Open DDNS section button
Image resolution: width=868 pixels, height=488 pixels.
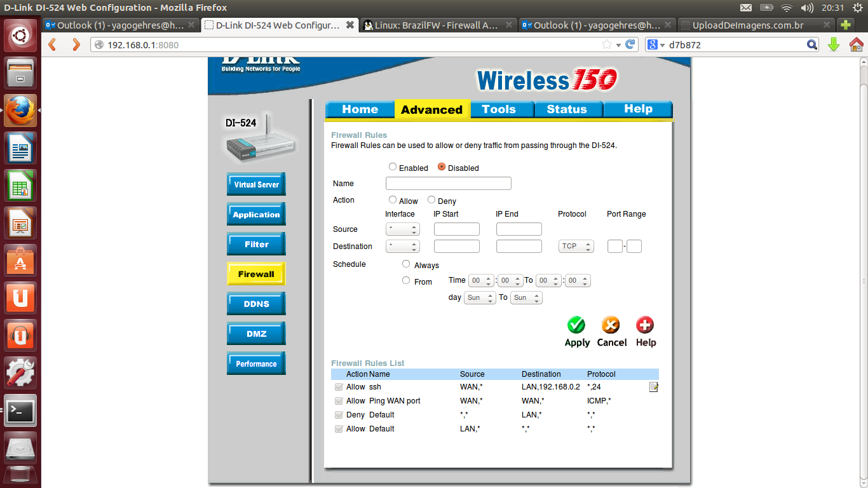click(256, 304)
